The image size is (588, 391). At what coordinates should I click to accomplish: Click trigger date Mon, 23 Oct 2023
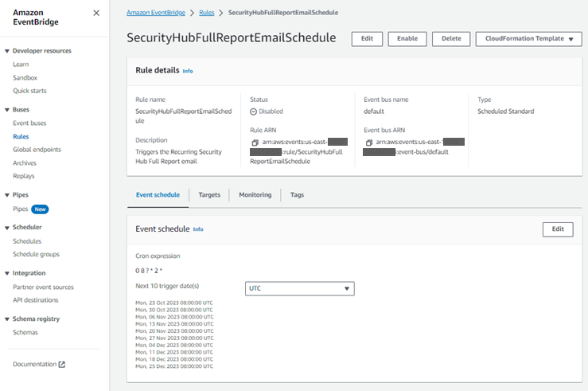pyautogui.click(x=174, y=303)
